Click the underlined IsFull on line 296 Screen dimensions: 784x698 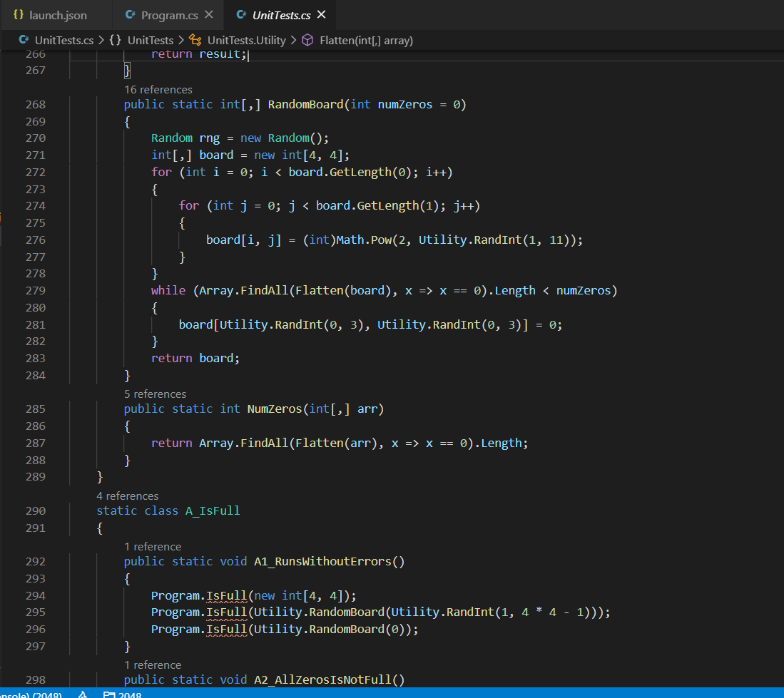227,629
